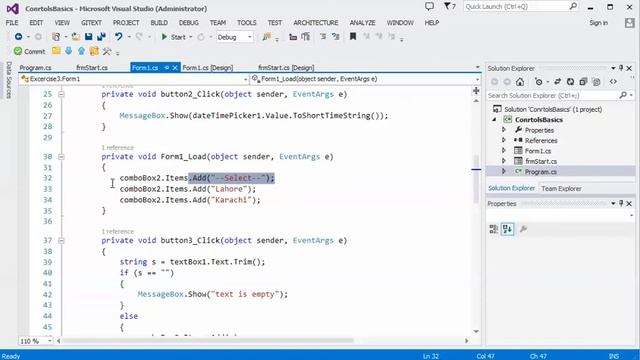Toggle auto-hide pin on Properties panel

pos(621,203)
